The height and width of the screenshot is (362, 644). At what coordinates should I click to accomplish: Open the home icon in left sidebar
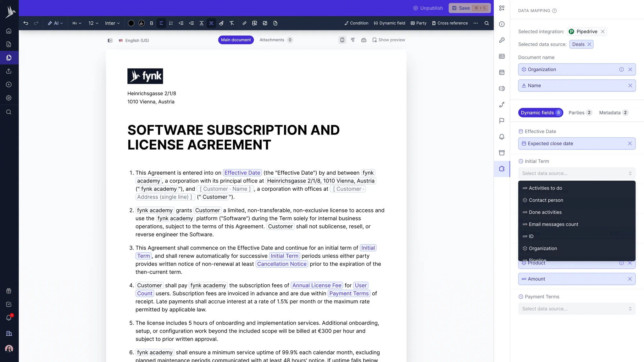coord(9,31)
